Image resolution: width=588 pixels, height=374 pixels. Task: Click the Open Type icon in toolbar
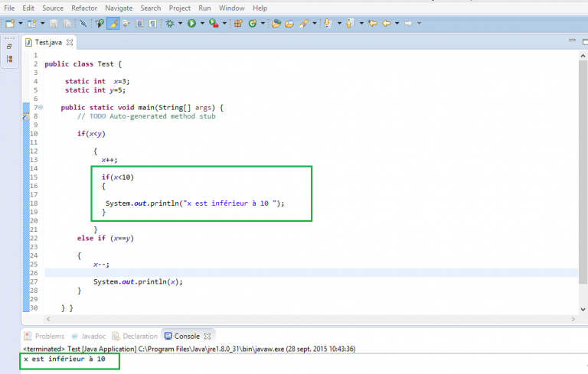pos(276,24)
